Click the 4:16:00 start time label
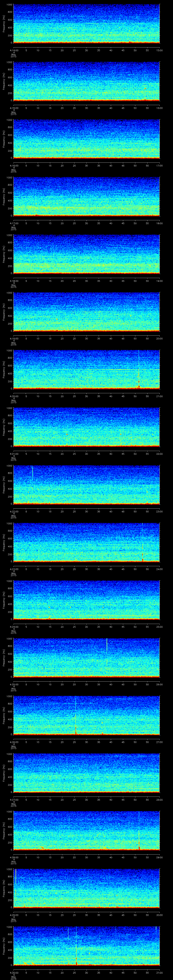 14,166
